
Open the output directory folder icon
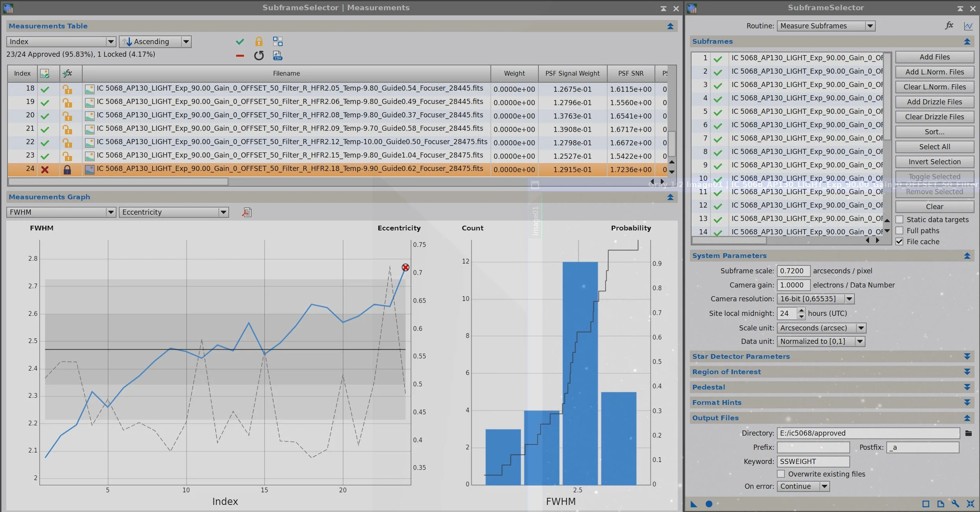[x=969, y=433]
